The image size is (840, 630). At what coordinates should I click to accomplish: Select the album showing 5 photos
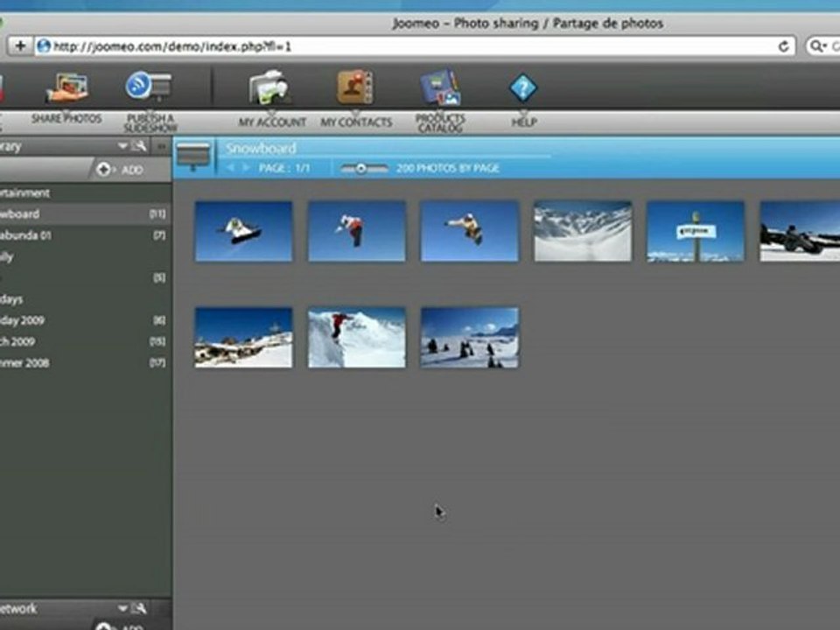tap(86, 277)
